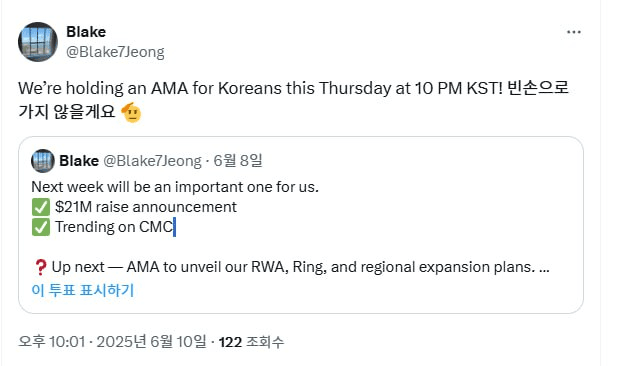Click 이 투표 표시하기 link
Viewport: 623px width, 366px height.
coord(83,290)
